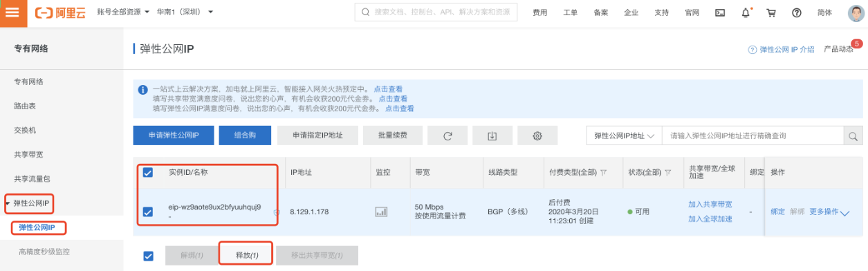Open the shopping cart icon
Screen dimensions: 868x271
[771, 12]
